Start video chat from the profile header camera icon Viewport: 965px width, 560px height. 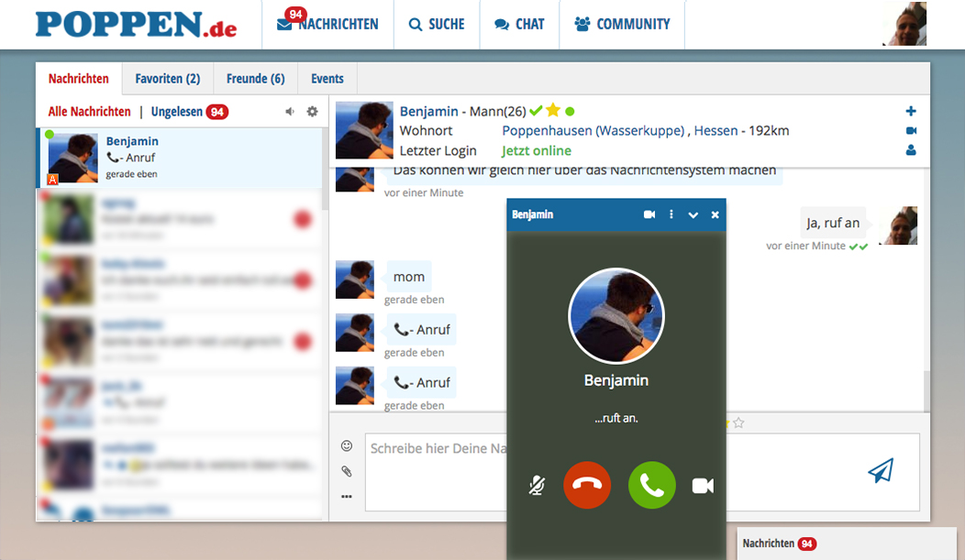pyautogui.click(x=911, y=131)
